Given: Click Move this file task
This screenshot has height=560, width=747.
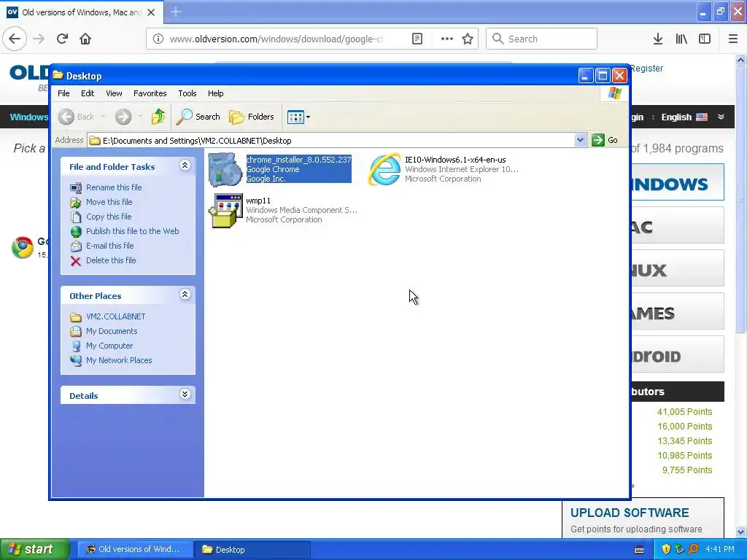Looking at the screenshot, I should click(109, 202).
